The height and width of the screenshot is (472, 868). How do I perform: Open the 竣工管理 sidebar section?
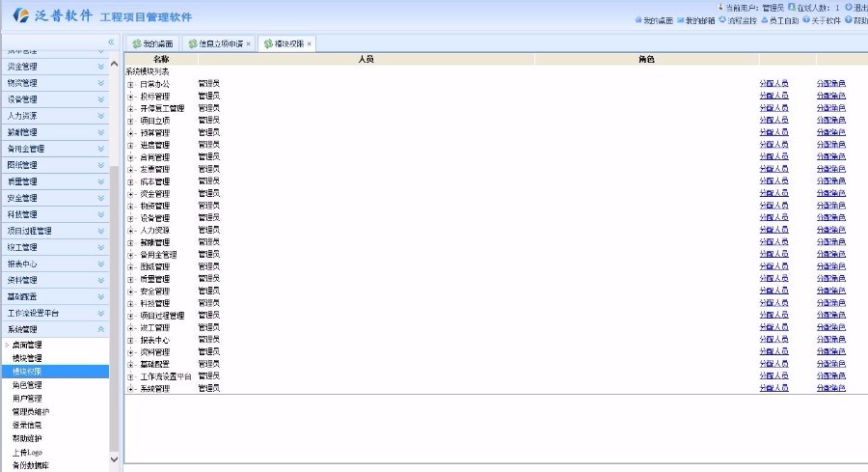pos(55,247)
